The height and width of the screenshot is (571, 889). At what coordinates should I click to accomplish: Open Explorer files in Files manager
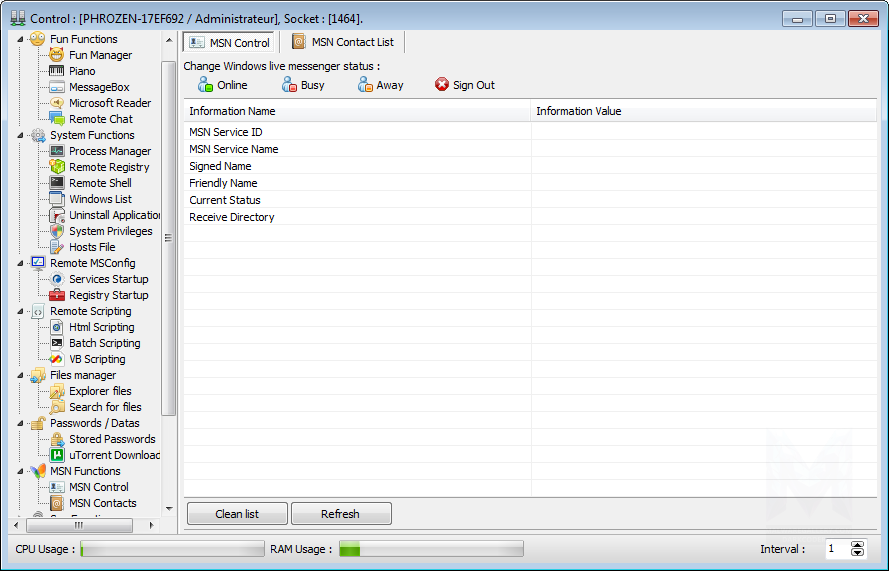100,391
